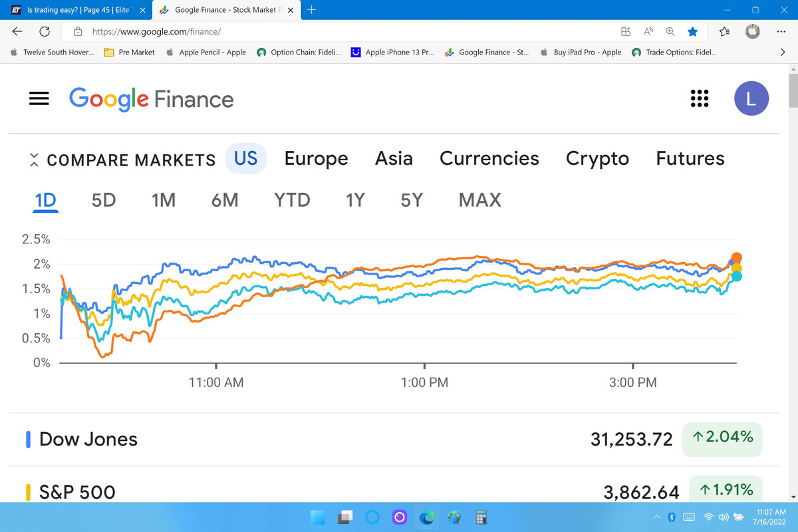798x532 pixels.
Task: Open Edge Settings and more menu
Action: point(781,31)
